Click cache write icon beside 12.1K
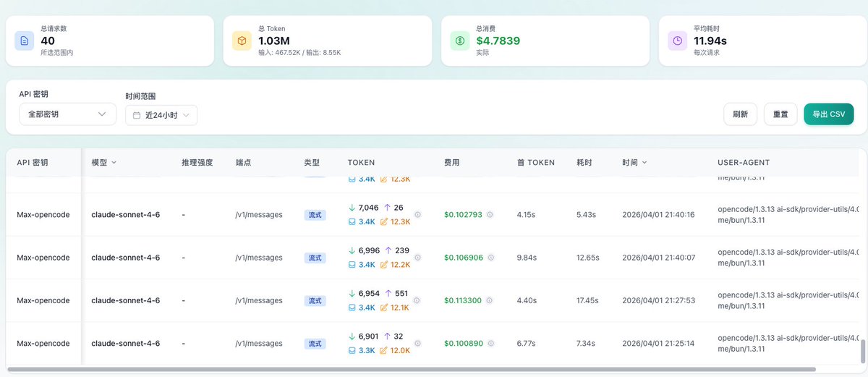868x377 pixels. coord(384,308)
